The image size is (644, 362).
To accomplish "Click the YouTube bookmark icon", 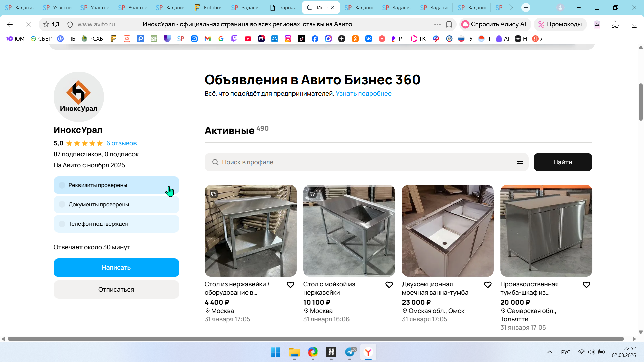I will pyautogui.click(x=248, y=39).
